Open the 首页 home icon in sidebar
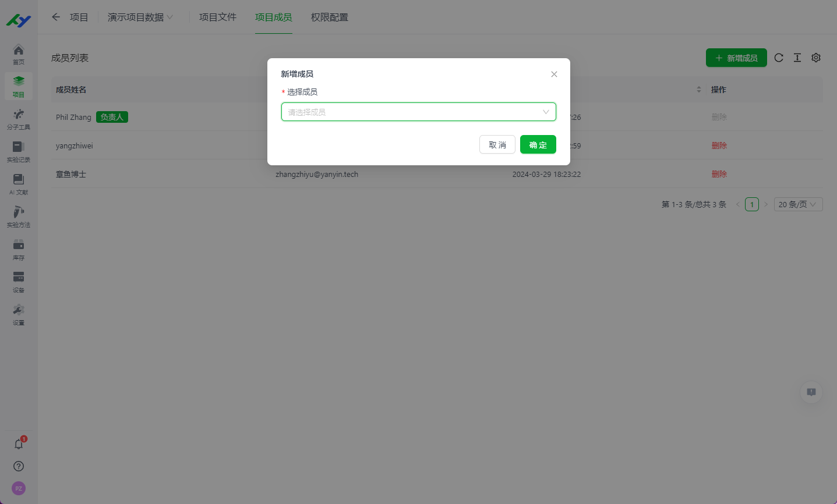Image resolution: width=837 pixels, height=504 pixels. click(19, 54)
